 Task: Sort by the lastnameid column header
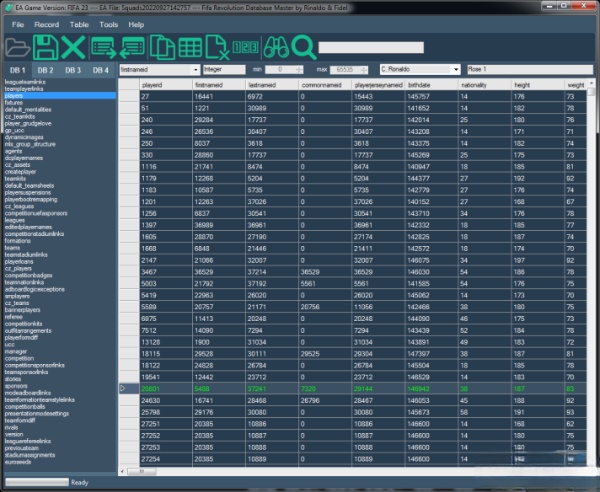coord(272,85)
